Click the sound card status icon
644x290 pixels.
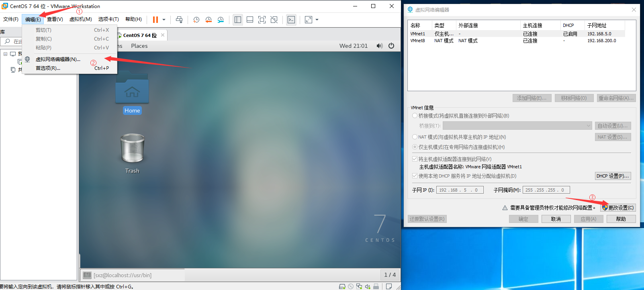pos(368,286)
